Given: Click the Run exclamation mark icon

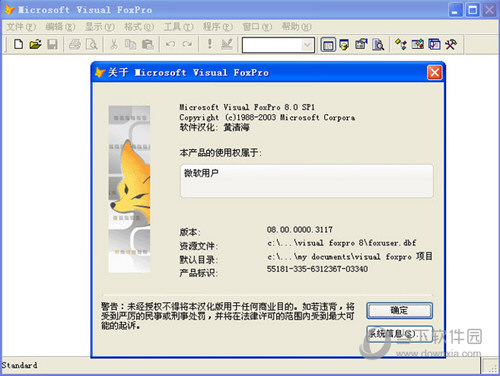Looking at the screenshot, I should tap(210, 44).
